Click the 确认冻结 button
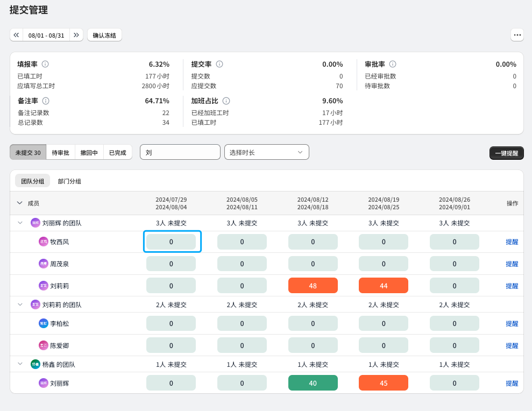Viewport: 532px width, 411px height. tap(104, 35)
